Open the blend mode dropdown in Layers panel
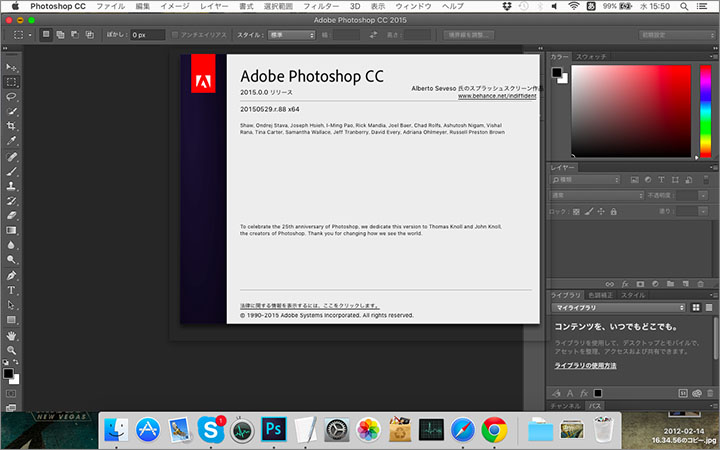720x450 pixels. coord(596,196)
